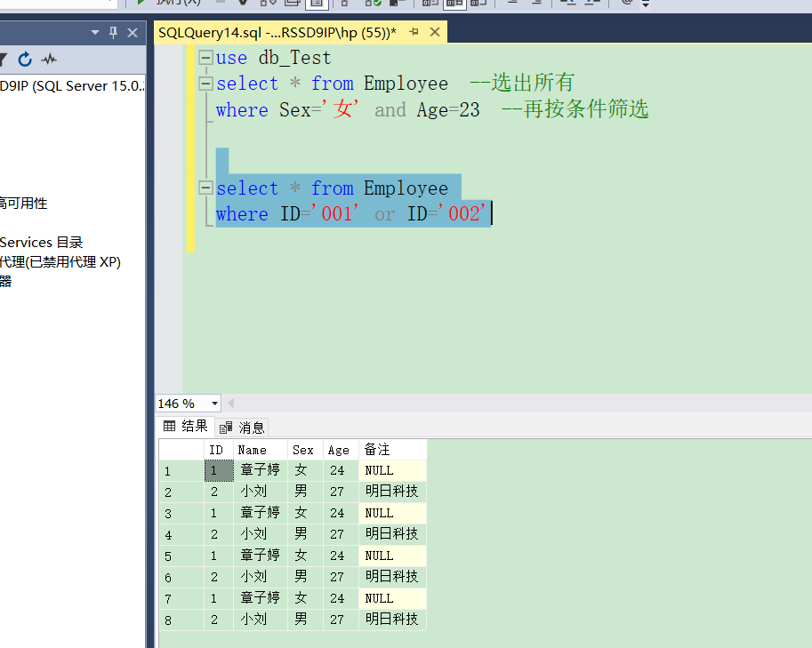Image resolution: width=812 pixels, height=648 pixels.
Task: Open the 结果 results tab
Action: point(185,426)
